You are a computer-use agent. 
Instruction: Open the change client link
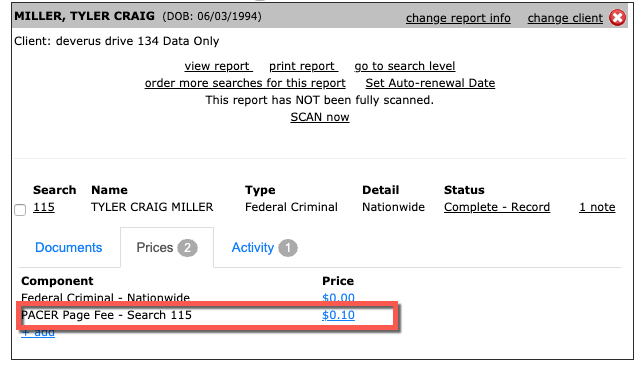(565, 18)
